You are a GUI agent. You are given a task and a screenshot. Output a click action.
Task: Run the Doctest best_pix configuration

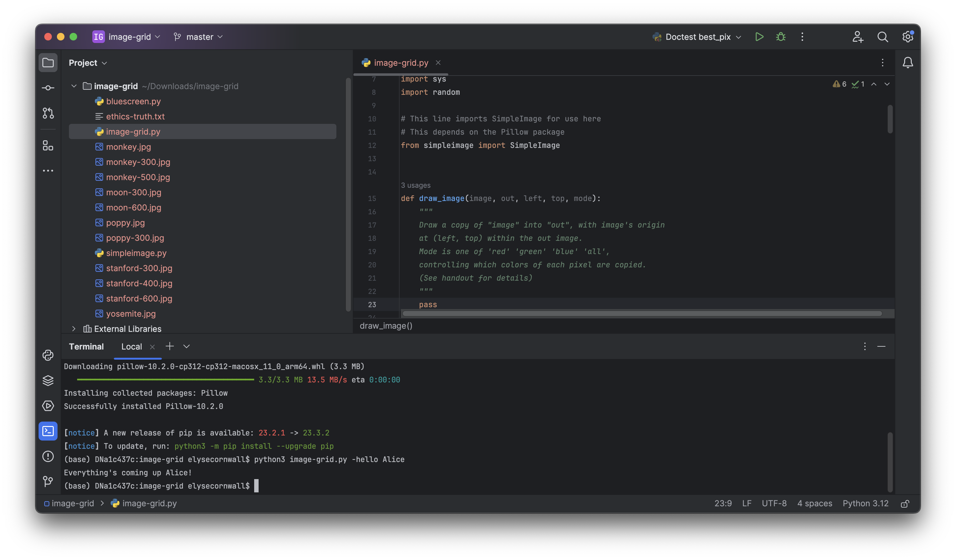pos(759,37)
